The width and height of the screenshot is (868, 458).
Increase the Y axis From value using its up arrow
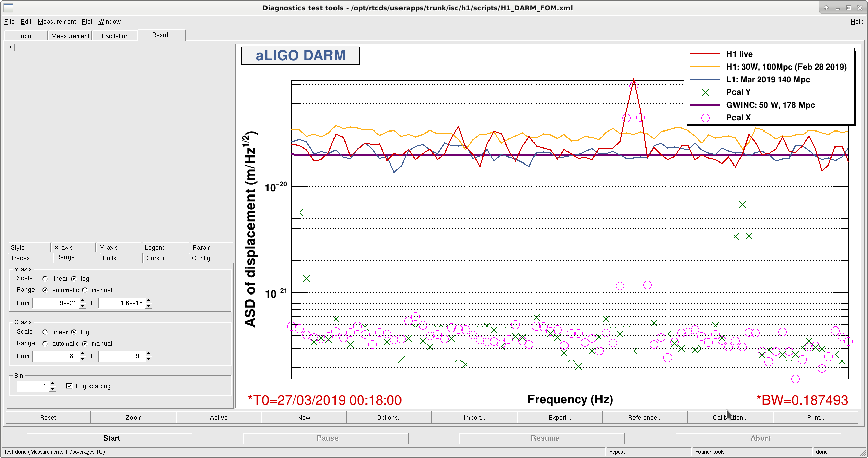(x=83, y=301)
